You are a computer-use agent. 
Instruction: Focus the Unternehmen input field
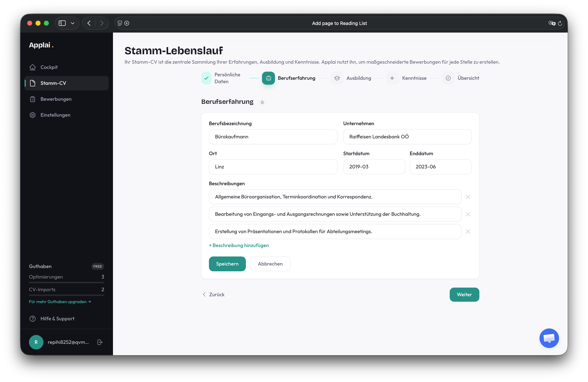coord(407,137)
